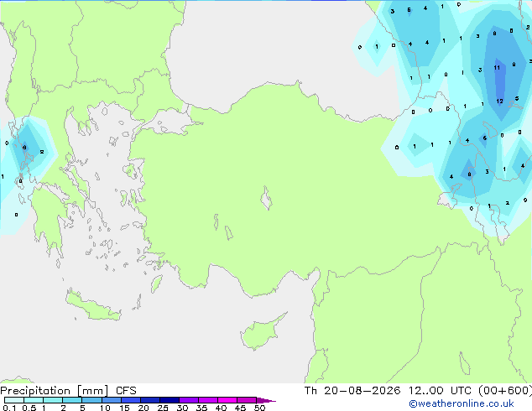Choose the 10–15 mm legend color box
The image size is (532, 411).
click(x=111, y=400)
